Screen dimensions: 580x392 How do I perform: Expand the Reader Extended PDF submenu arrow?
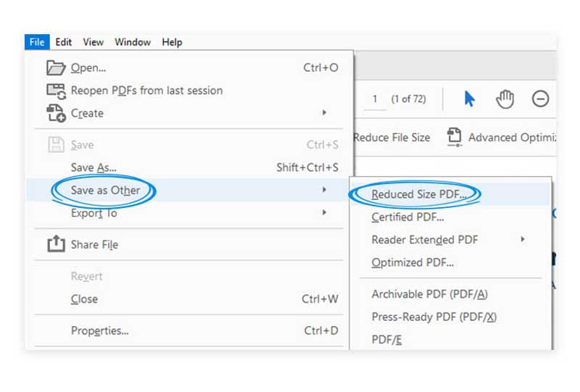coord(522,239)
